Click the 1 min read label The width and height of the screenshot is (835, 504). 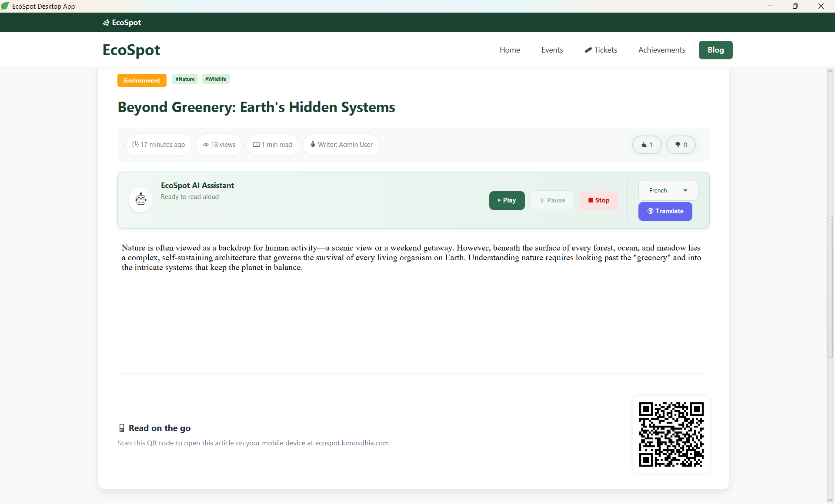(x=273, y=145)
